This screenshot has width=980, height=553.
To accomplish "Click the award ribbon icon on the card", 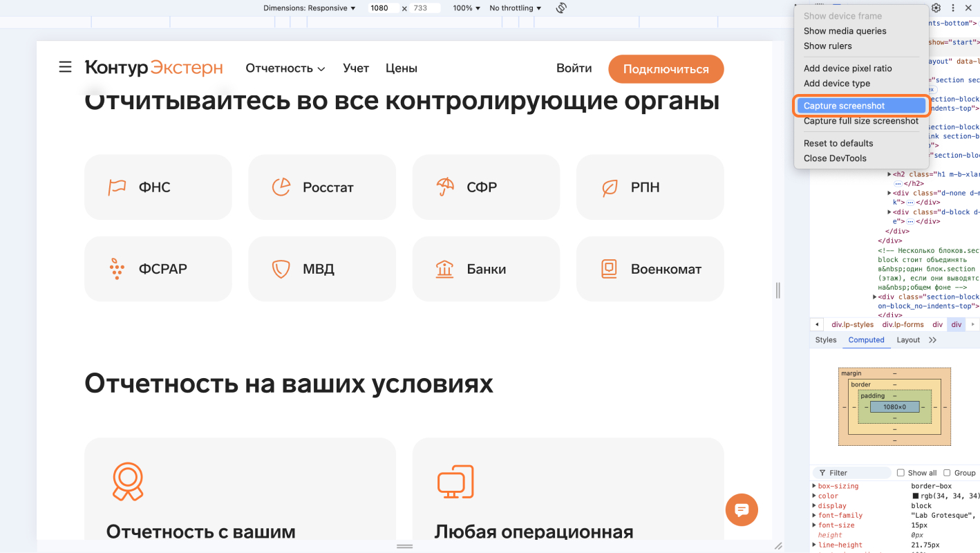I will (127, 482).
